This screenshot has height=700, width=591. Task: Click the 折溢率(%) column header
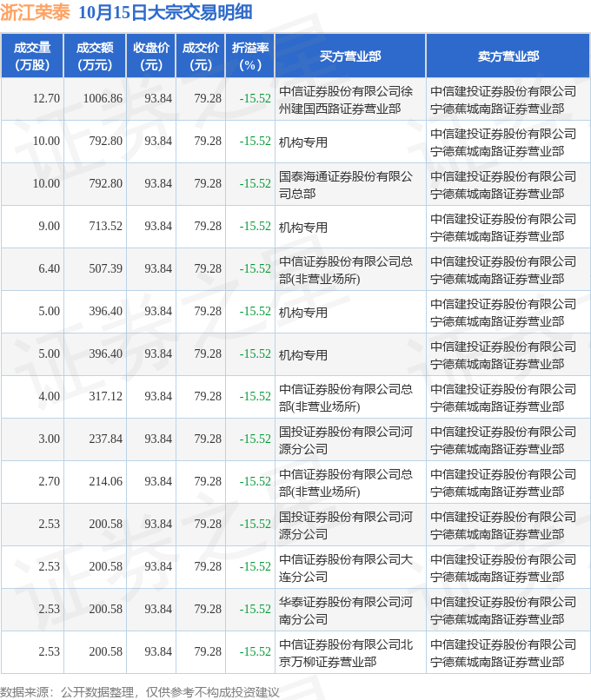click(x=250, y=56)
